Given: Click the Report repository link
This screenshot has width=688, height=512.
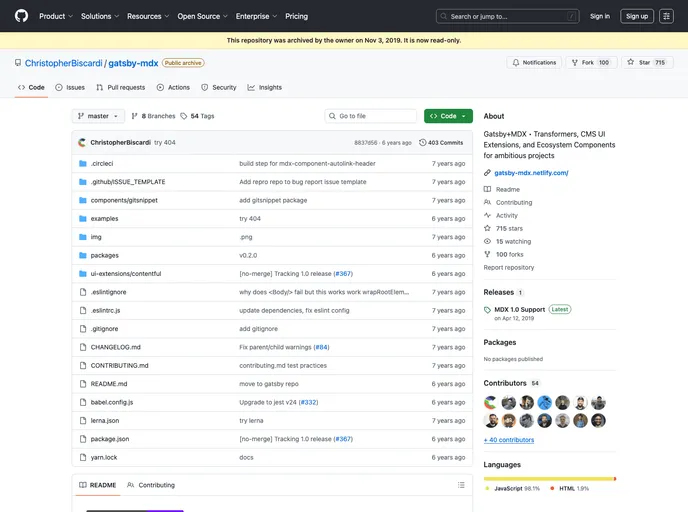Looking at the screenshot, I should [x=509, y=268].
